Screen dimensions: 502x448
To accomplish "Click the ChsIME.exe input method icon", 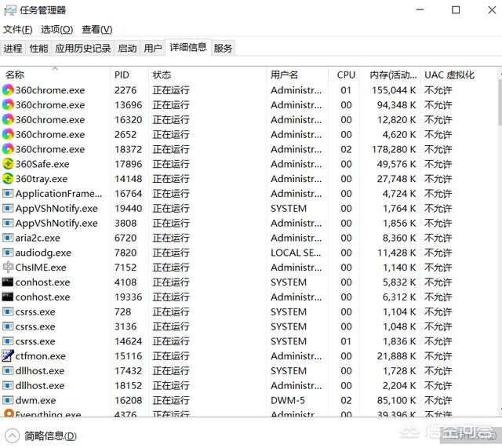I will [x=8, y=267].
